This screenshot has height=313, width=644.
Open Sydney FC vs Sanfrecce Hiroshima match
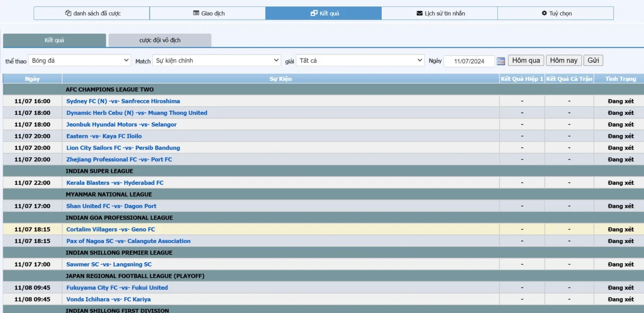click(x=123, y=101)
